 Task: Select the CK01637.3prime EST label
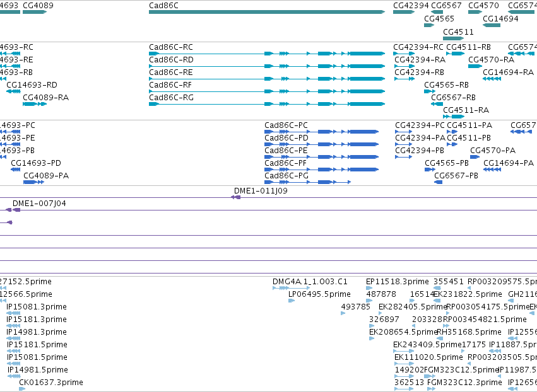51,383
